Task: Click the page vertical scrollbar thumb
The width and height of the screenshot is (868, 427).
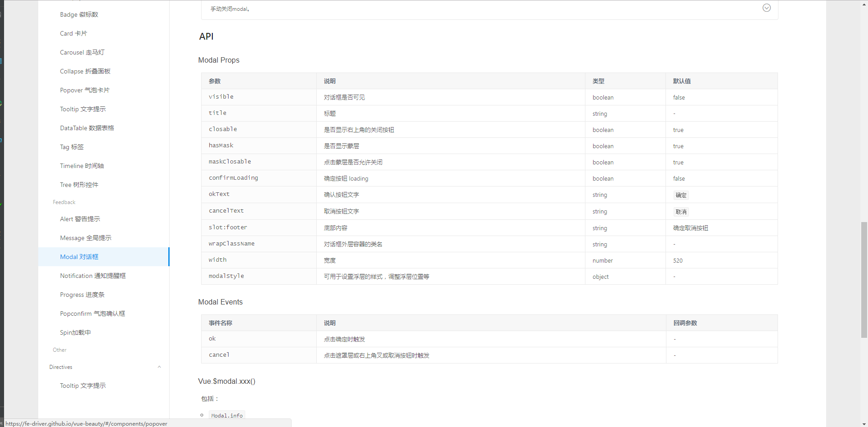Action: click(x=864, y=280)
